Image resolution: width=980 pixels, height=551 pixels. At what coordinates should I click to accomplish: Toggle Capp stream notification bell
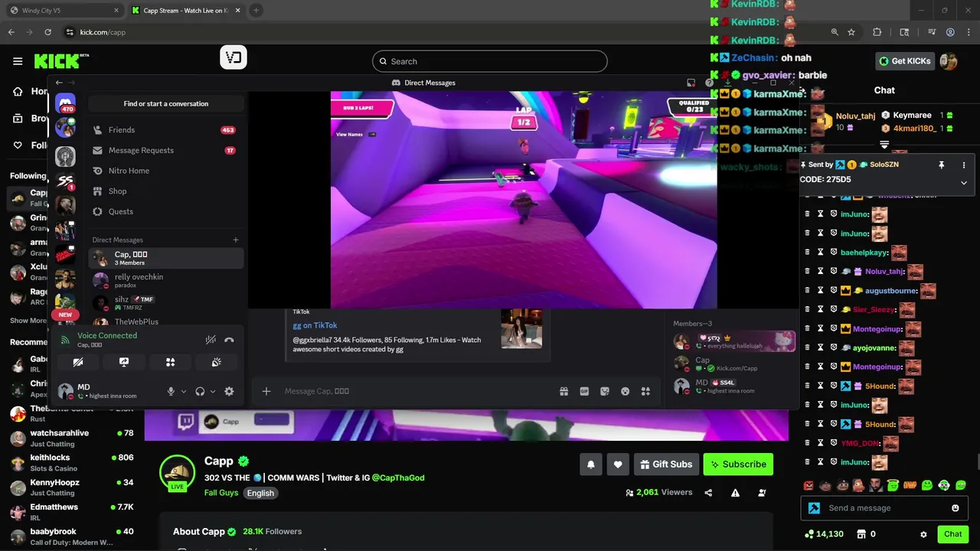click(x=591, y=464)
